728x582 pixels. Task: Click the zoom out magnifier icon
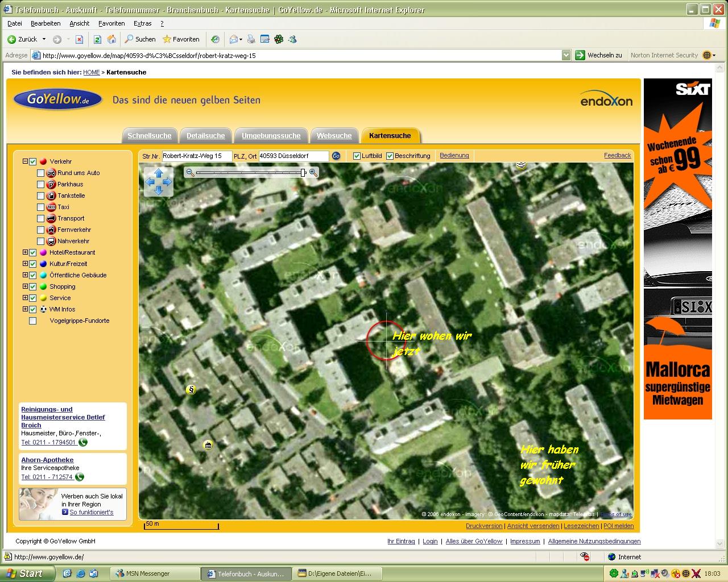coord(191,172)
